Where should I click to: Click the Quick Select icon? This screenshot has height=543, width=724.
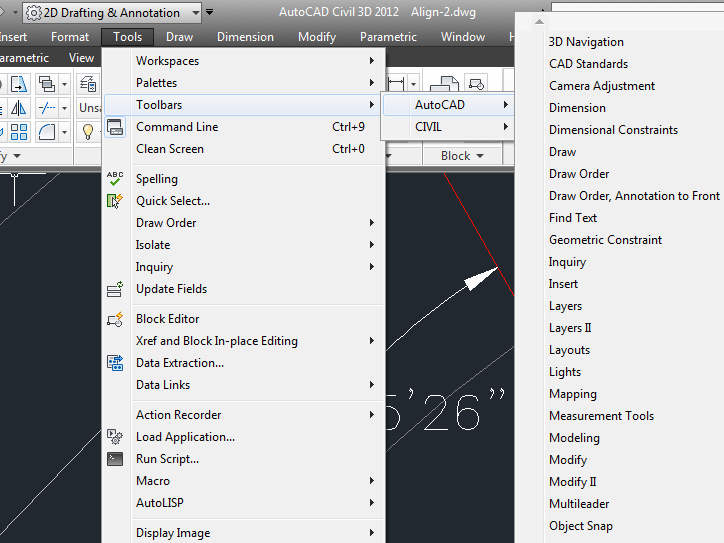click(115, 201)
